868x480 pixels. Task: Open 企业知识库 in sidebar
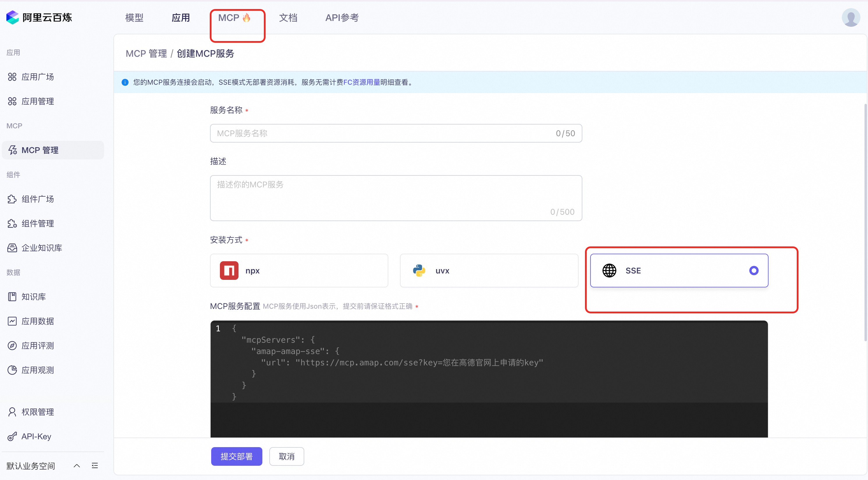point(41,248)
